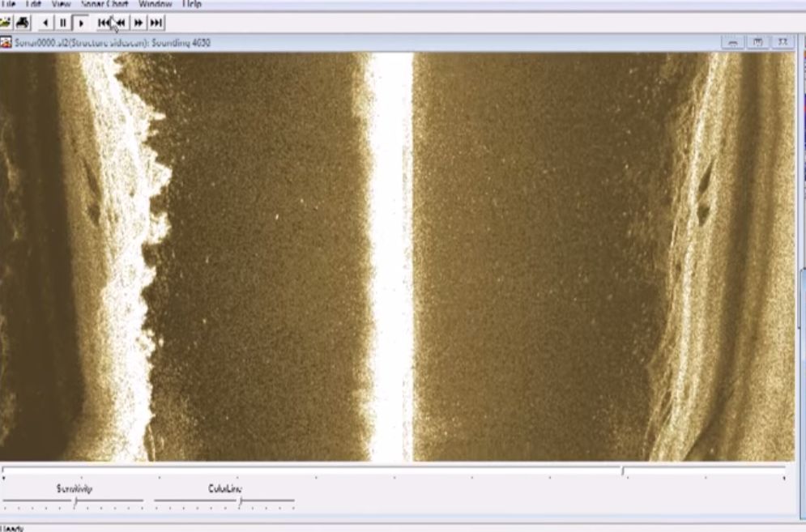This screenshot has height=532, width=806.
Task: Click the fast-forward double-arrow button
Action: (139, 23)
